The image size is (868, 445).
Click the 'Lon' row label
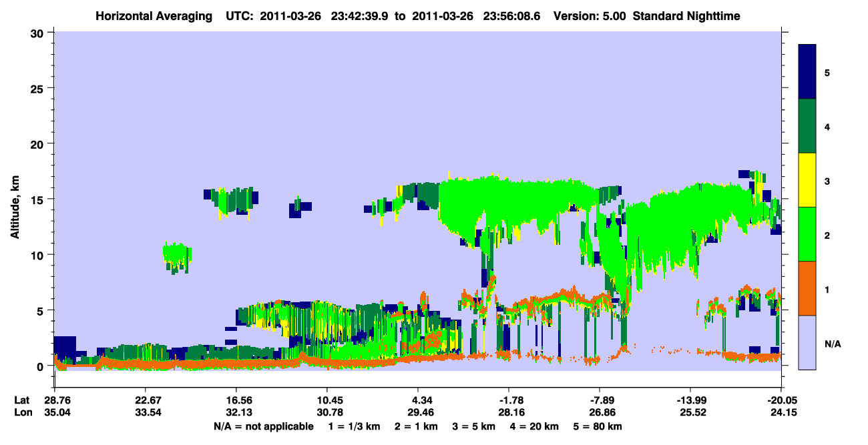[22, 413]
